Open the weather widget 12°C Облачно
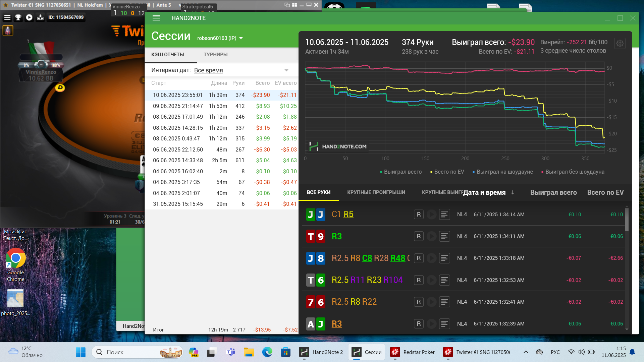The image size is (644, 362). 26,352
